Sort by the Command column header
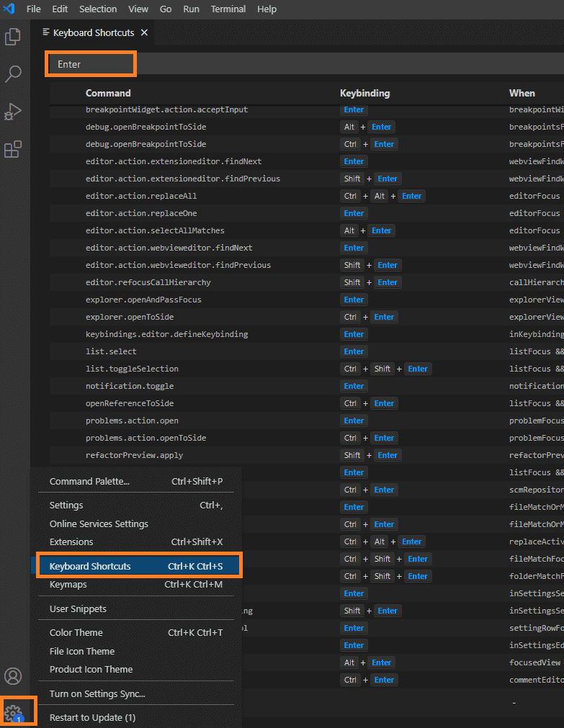This screenshot has width=564, height=728. (108, 93)
